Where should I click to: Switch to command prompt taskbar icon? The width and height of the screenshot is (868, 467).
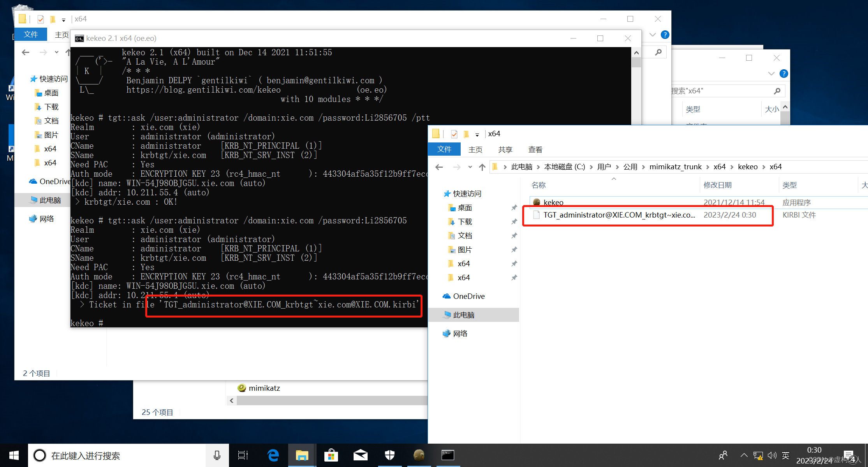[447, 455]
